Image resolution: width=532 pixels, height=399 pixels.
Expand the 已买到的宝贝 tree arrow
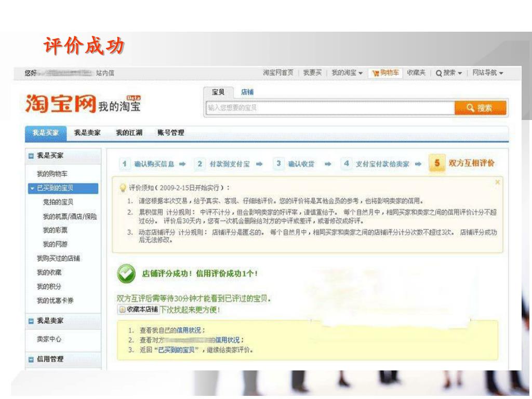tap(33, 188)
